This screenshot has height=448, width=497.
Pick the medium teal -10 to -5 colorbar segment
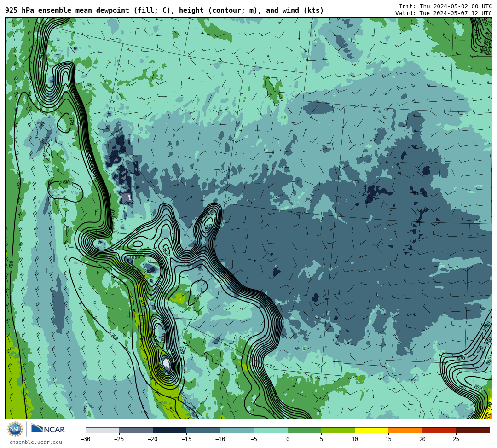[237, 430]
